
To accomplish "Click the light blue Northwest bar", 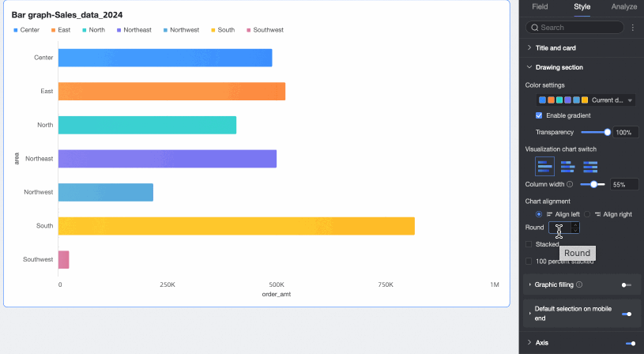I will coord(106,192).
